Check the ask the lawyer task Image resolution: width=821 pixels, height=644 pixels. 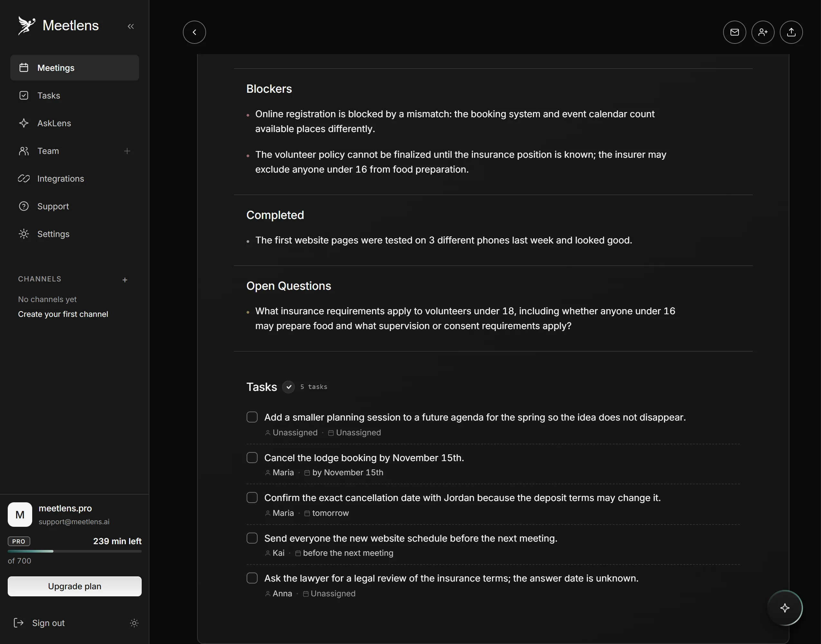[252, 578]
